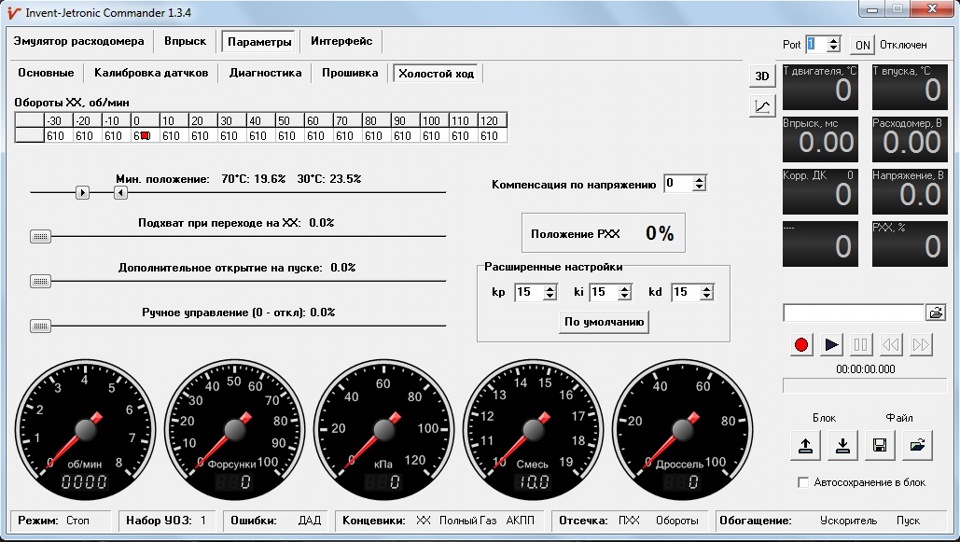Switch to Впрыск tab

pyautogui.click(x=185, y=41)
